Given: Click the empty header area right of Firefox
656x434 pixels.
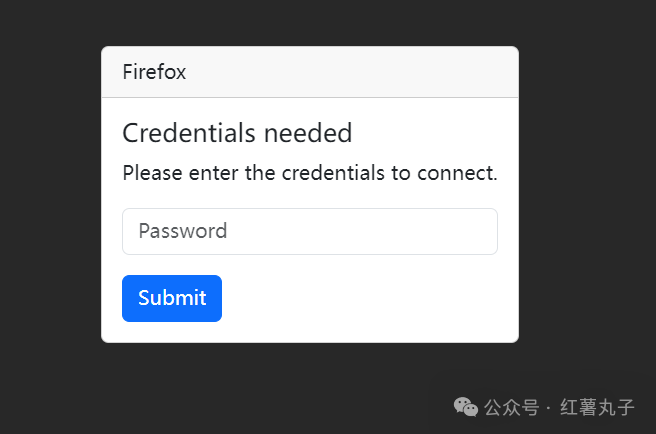Looking at the screenshot, I should tap(380, 72).
